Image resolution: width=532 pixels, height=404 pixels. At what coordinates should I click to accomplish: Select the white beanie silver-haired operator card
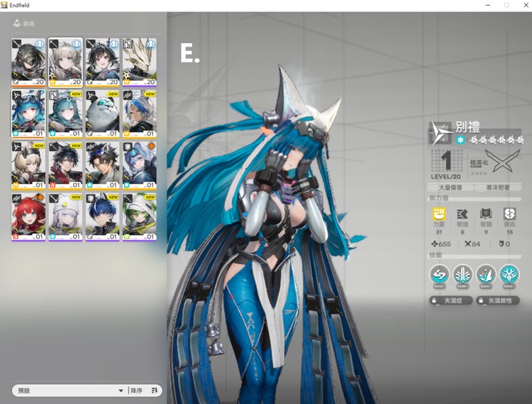click(x=65, y=216)
